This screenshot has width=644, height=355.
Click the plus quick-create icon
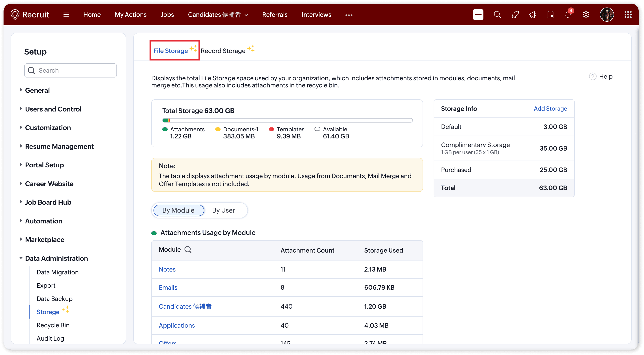point(478,15)
